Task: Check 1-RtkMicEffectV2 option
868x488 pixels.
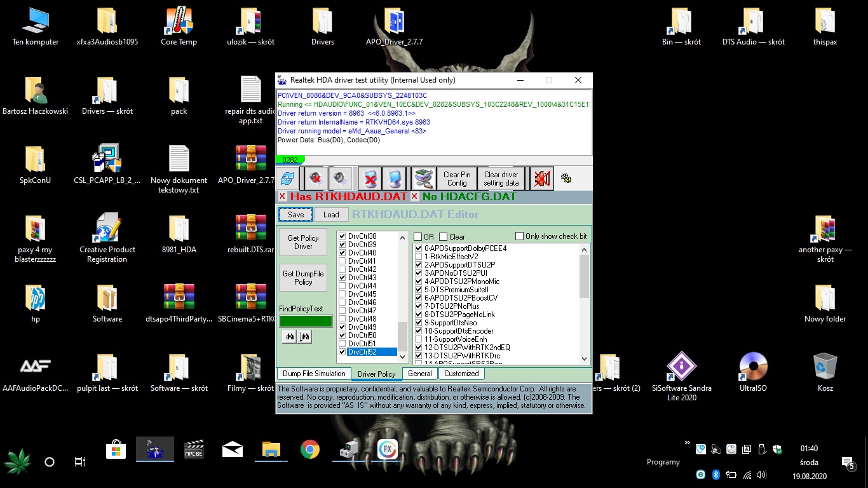Action: [418, 257]
